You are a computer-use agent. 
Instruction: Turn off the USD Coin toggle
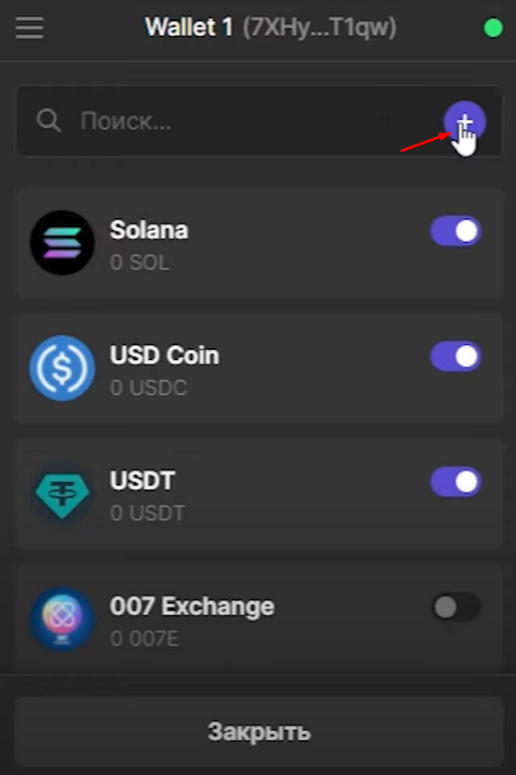(x=455, y=356)
